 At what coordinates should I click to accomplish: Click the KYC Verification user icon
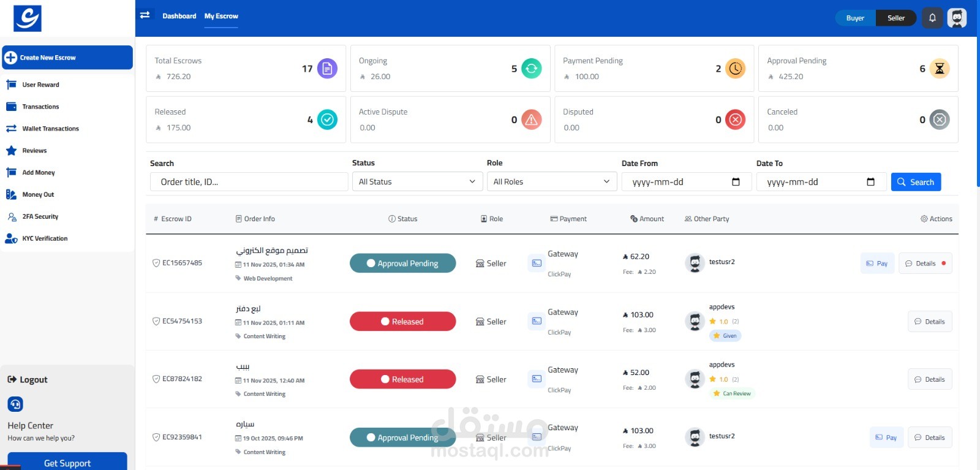[x=11, y=238]
